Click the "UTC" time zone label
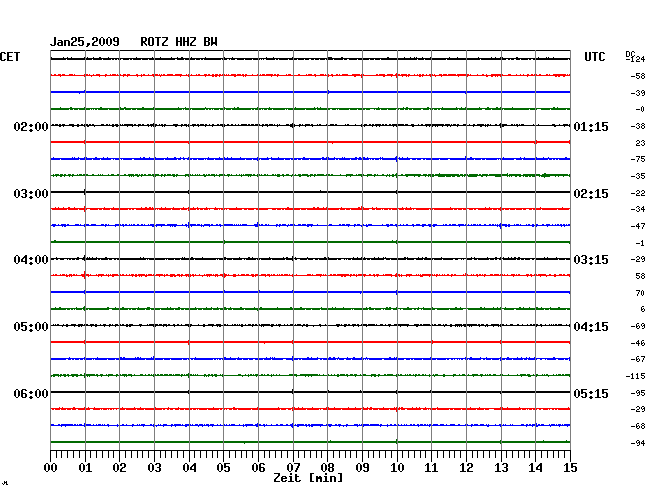The image size is (650, 494). click(594, 57)
